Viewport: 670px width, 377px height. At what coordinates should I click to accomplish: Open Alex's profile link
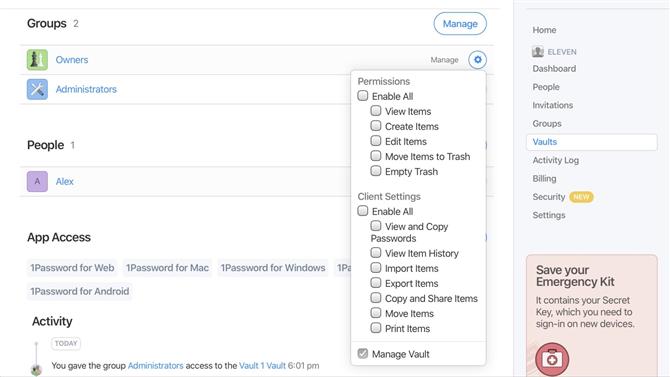[65, 181]
